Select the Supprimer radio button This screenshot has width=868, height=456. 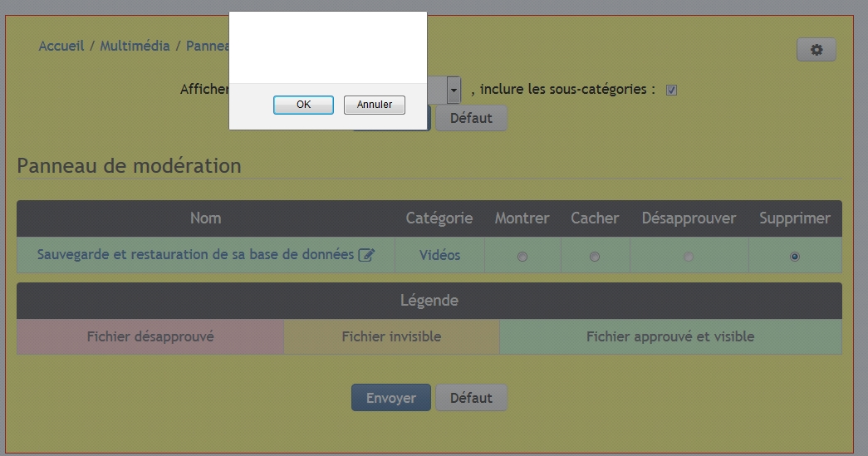pyautogui.click(x=794, y=257)
